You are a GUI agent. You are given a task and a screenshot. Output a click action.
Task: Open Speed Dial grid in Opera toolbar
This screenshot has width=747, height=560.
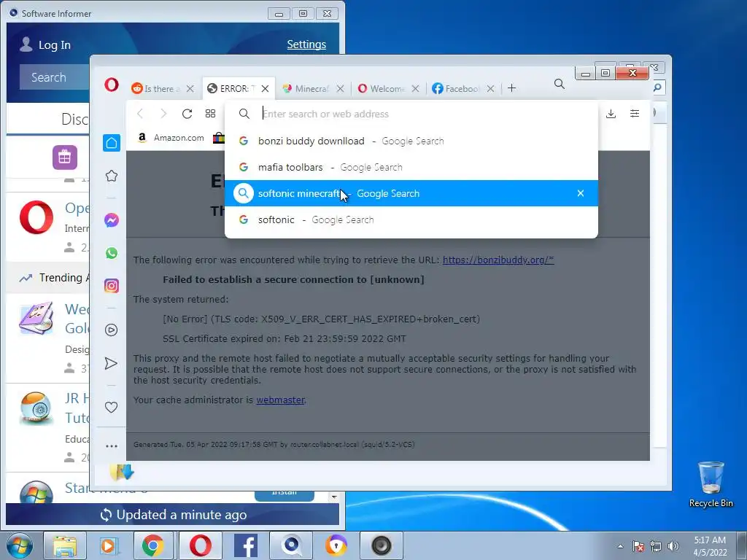210,114
